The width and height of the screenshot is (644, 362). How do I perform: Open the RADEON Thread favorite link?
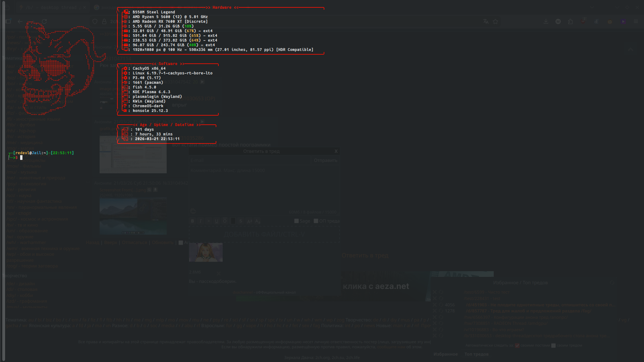click(505, 323)
